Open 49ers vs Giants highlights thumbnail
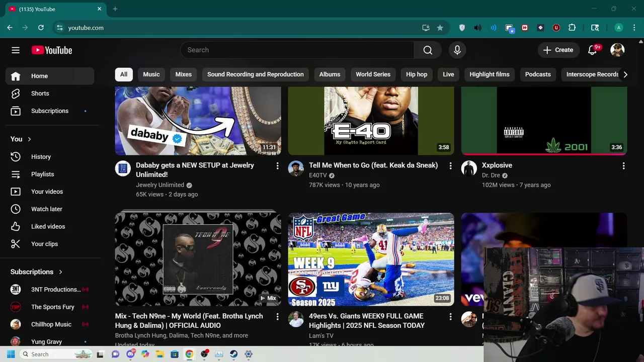 click(x=371, y=259)
